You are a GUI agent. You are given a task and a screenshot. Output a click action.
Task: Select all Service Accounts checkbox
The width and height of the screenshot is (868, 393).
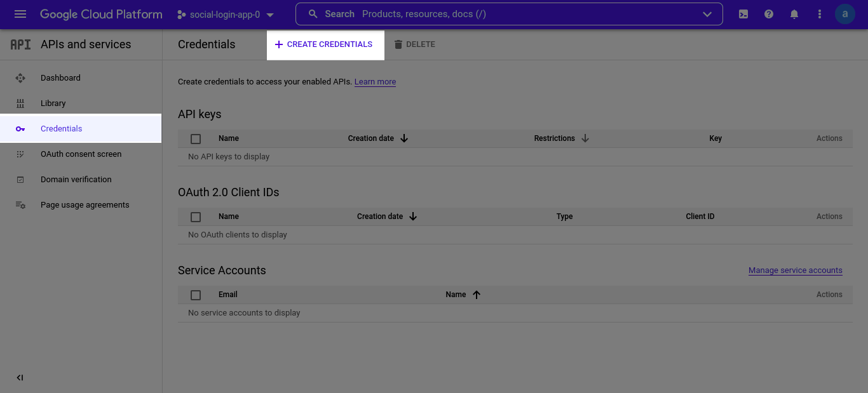(x=196, y=295)
